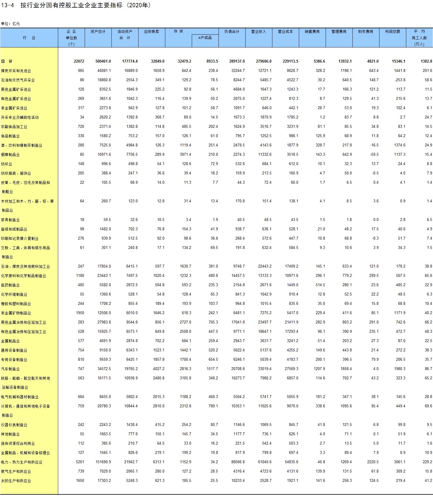Select the 行业 header cell
This screenshot has width=433, height=504.
point(29,38)
